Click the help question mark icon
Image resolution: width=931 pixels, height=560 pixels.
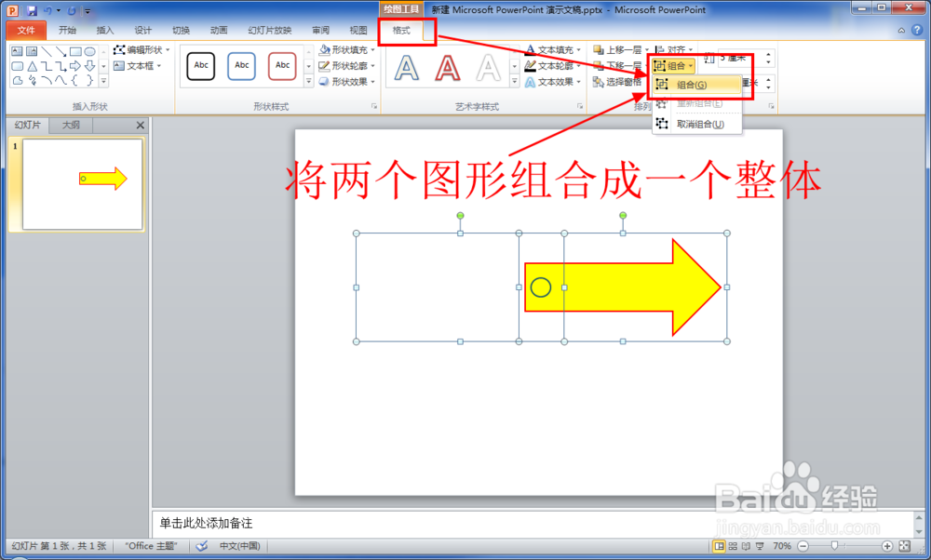coord(917,31)
